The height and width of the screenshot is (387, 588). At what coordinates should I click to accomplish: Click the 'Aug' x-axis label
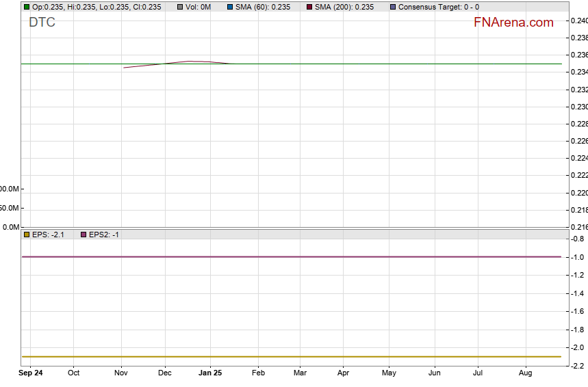pos(526,373)
